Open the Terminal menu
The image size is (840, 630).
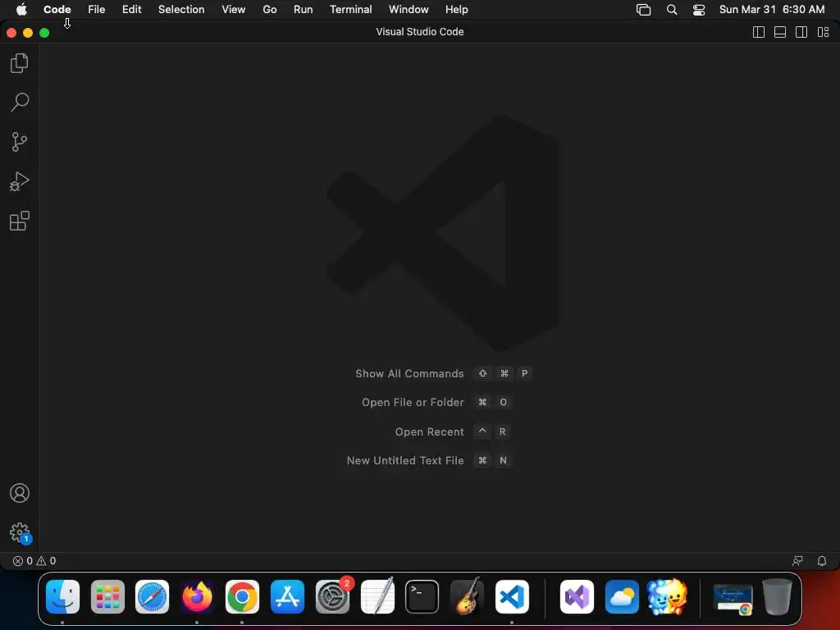(x=351, y=10)
